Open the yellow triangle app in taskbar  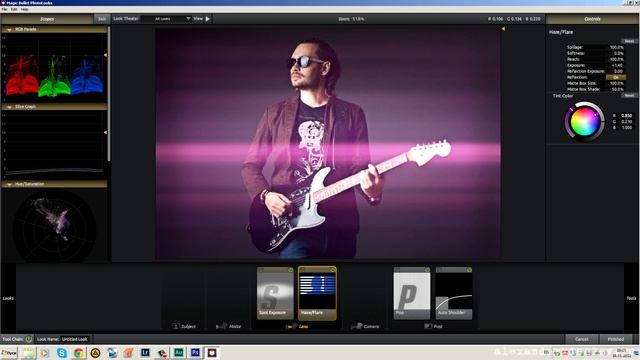click(x=95, y=353)
